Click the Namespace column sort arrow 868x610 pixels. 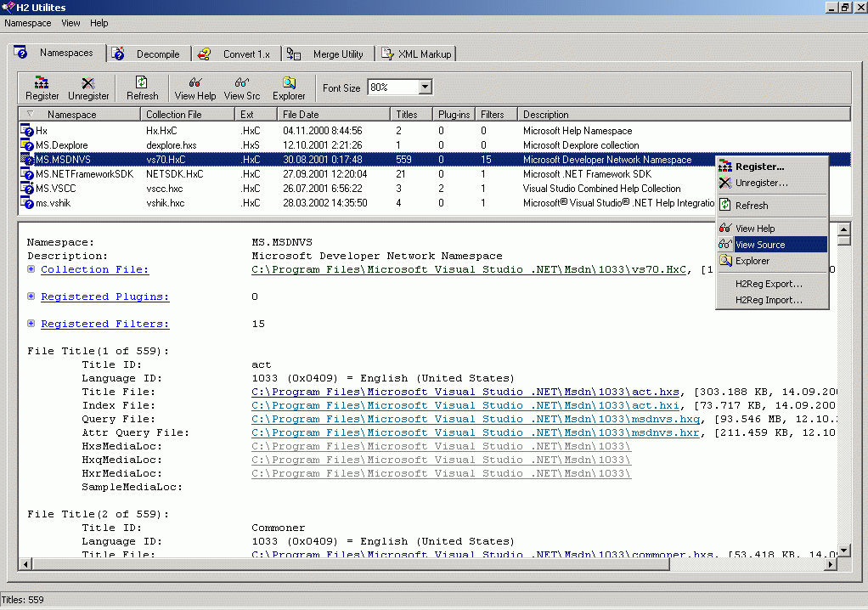point(30,114)
